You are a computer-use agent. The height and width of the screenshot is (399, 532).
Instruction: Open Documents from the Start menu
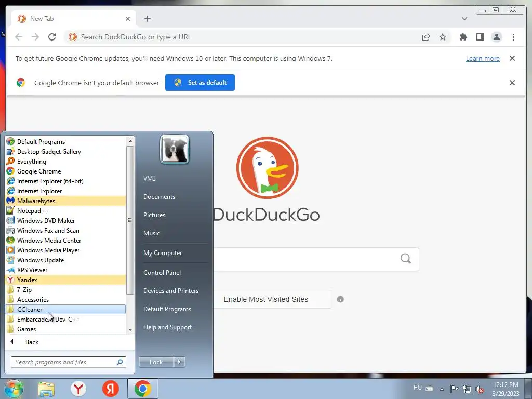(159, 197)
